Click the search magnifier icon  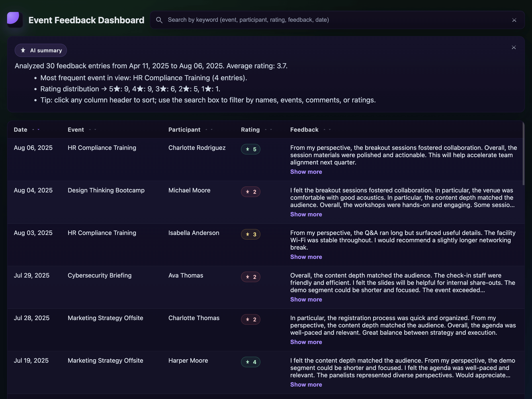(159, 20)
